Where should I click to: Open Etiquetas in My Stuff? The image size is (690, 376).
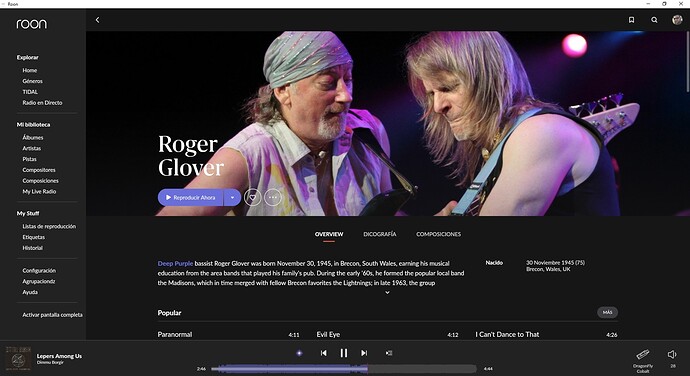point(33,237)
